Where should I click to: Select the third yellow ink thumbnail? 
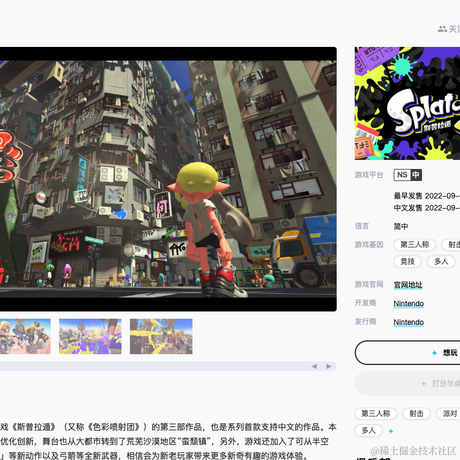coord(161,336)
